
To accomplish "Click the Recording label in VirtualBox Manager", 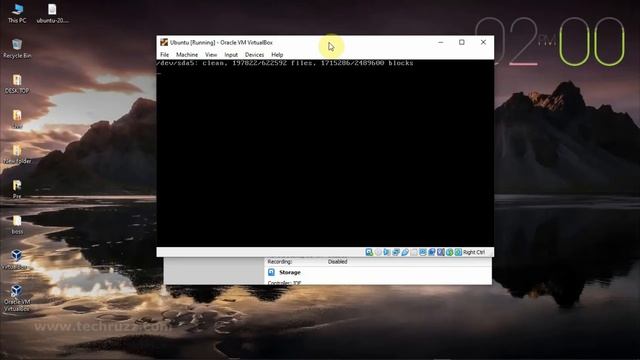I will tap(280, 262).
